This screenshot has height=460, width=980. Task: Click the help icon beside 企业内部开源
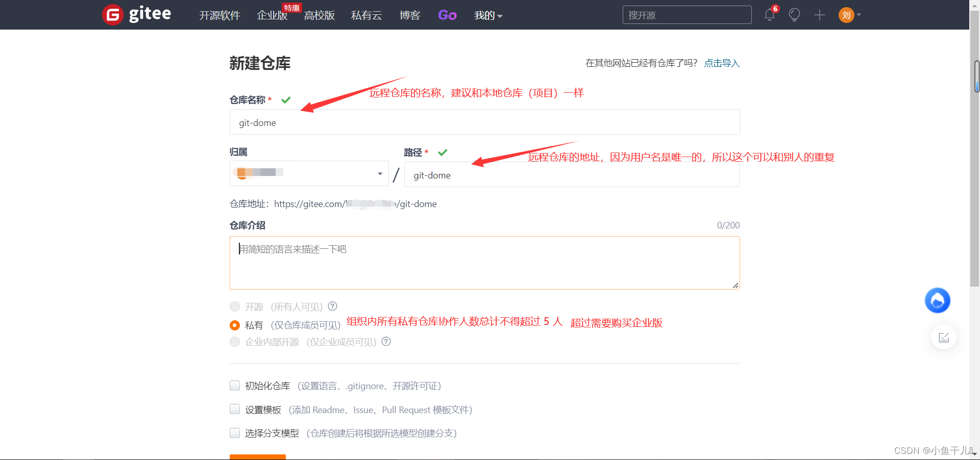click(386, 341)
